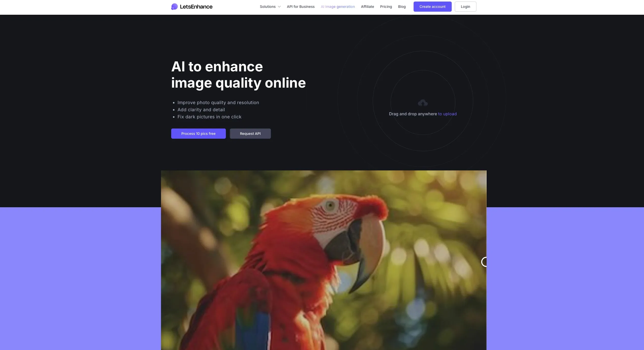Image resolution: width=644 pixels, height=350 pixels.
Task: Select the Login tab
Action: [x=465, y=6]
